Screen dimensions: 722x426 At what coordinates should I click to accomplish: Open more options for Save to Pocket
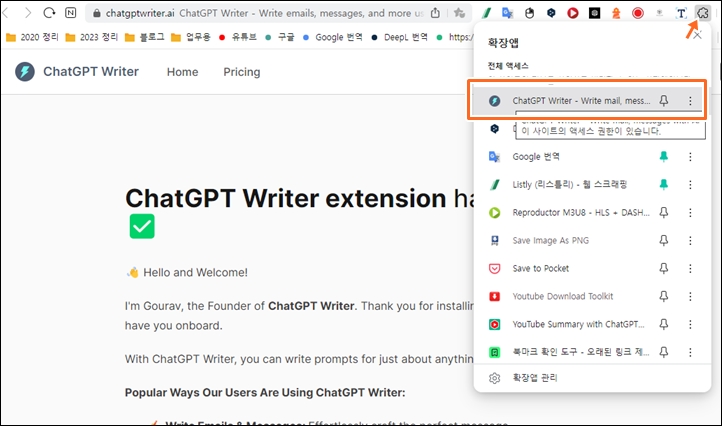point(690,268)
